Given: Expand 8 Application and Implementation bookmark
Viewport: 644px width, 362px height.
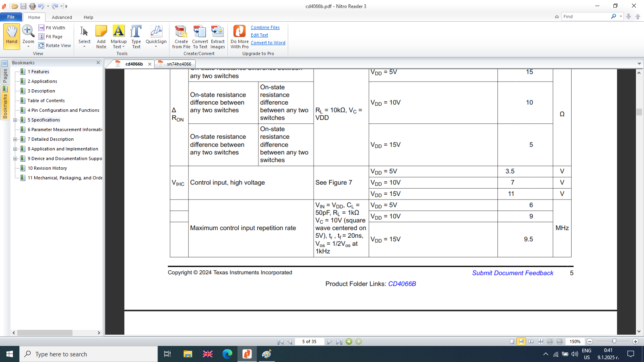Looking at the screenshot, I should (x=15, y=149).
